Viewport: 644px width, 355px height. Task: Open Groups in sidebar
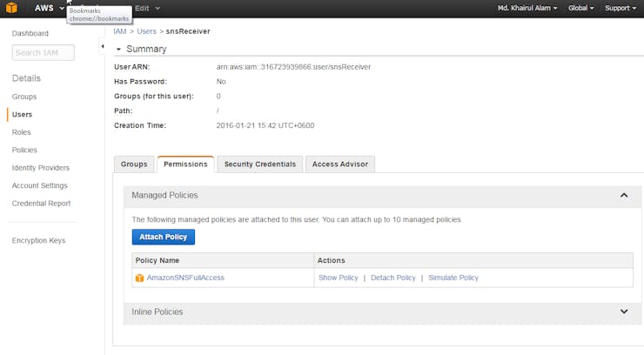click(24, 97)
